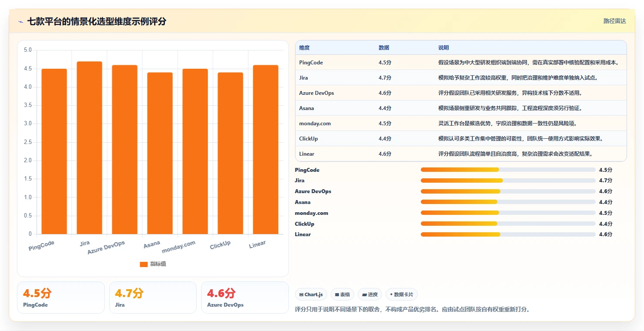The height and width of the screenshot is (331, 644).
Task: Click the PingCode label under the chart axis
Action: point(42,246)
